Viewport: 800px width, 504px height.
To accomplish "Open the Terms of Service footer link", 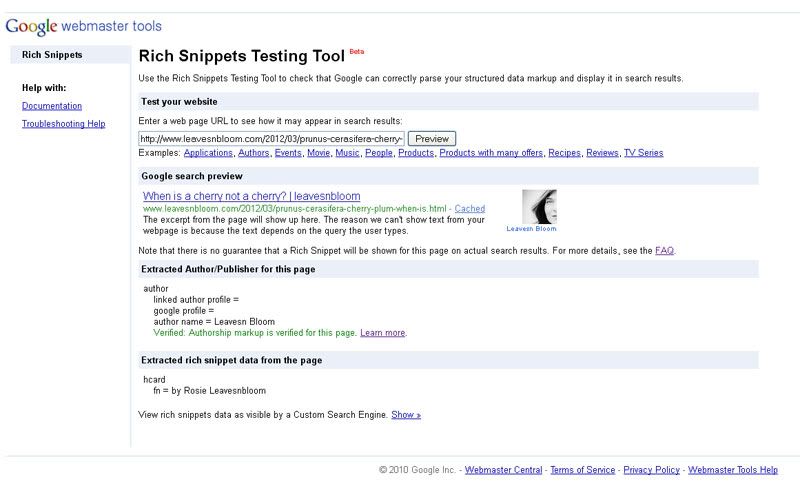I will pos(583,470).
